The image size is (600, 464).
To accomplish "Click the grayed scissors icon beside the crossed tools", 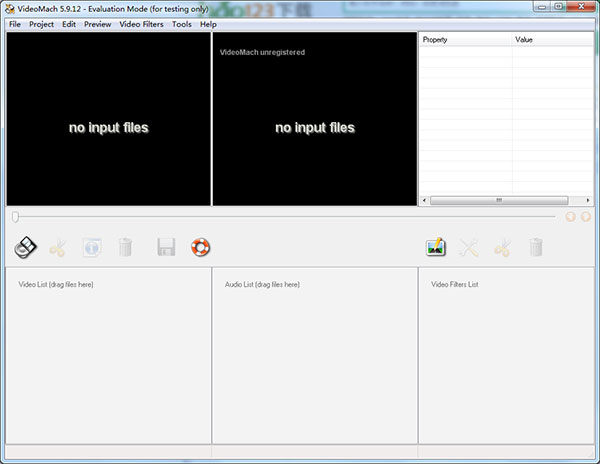I will click(503, 247).
